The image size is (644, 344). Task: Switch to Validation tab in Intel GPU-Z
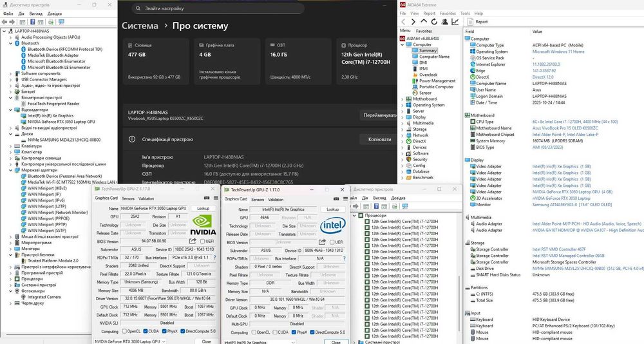(x=276, y=199)
